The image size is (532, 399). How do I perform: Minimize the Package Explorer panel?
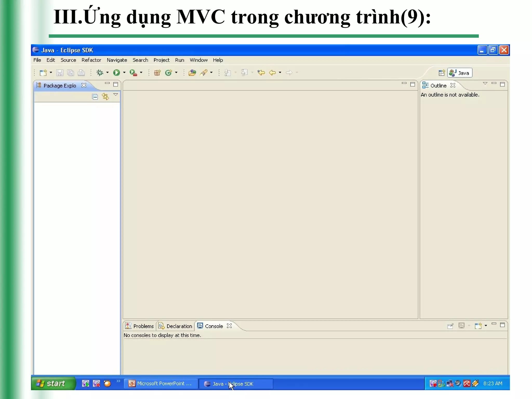(x=107, y=83)
